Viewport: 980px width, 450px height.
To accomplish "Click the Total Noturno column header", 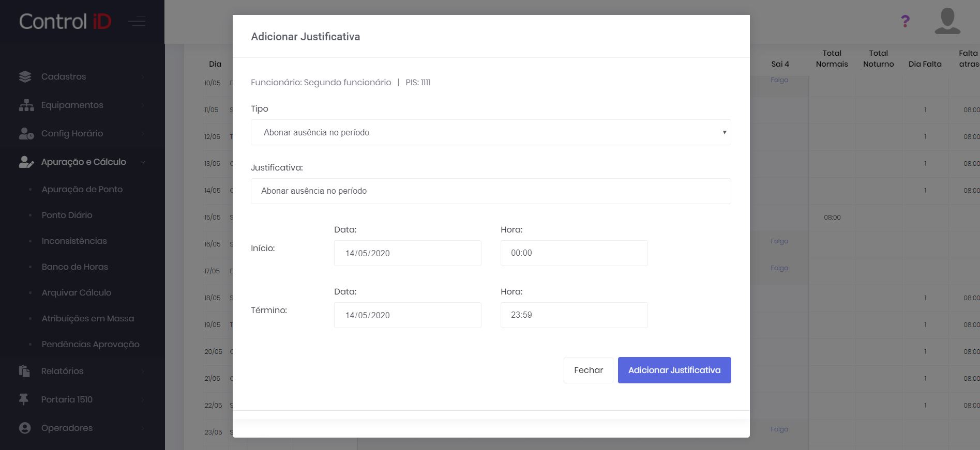I will (879, 58).
